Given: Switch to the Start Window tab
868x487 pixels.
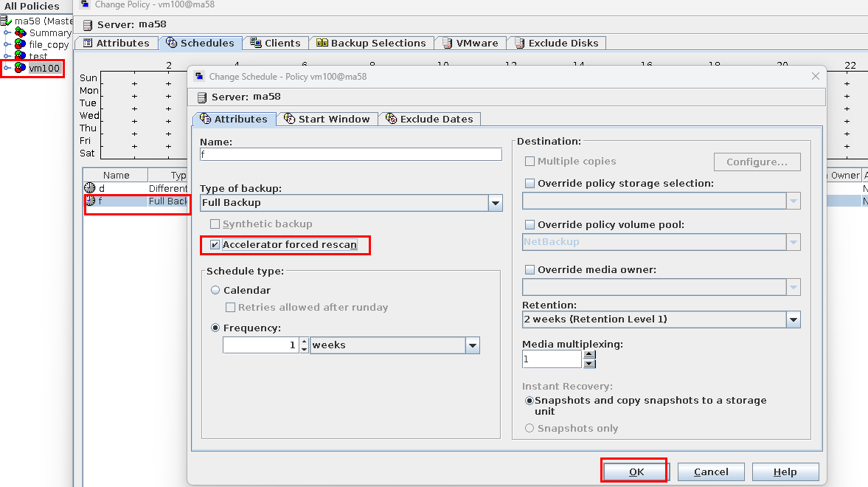Looking at the screenshot, I should click(x=327, y=119).
